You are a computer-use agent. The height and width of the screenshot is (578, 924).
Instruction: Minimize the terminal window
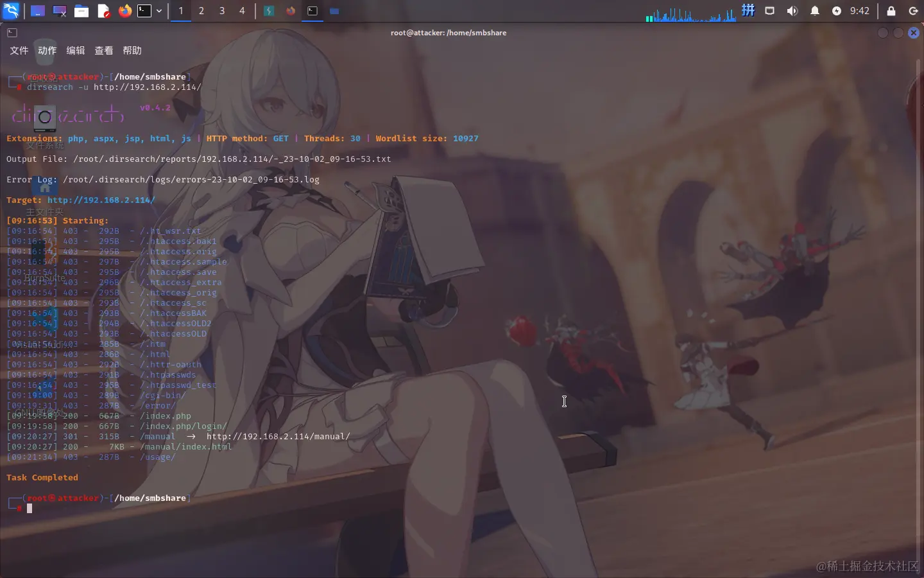883,33
